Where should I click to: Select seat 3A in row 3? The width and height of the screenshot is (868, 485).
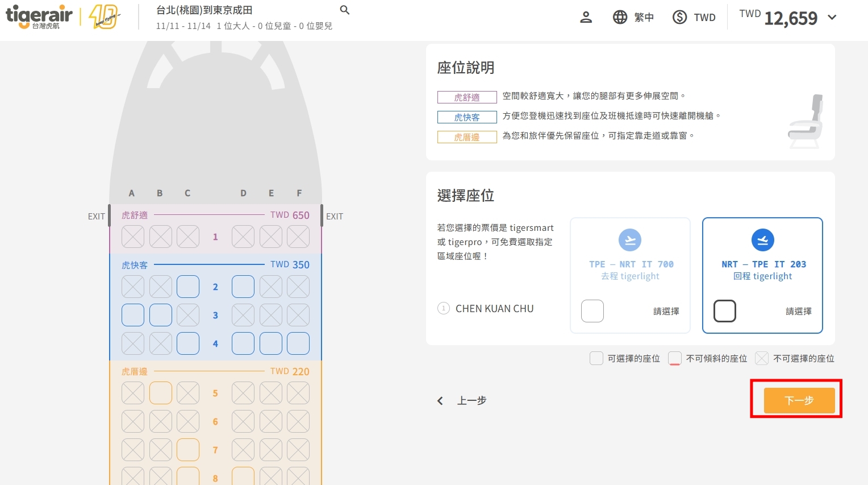pos(133,315)
